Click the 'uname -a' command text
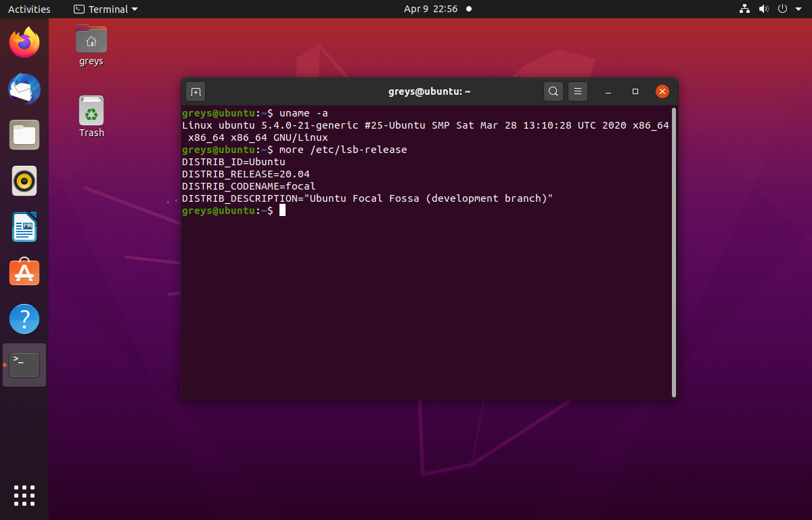 click(304, 113)
